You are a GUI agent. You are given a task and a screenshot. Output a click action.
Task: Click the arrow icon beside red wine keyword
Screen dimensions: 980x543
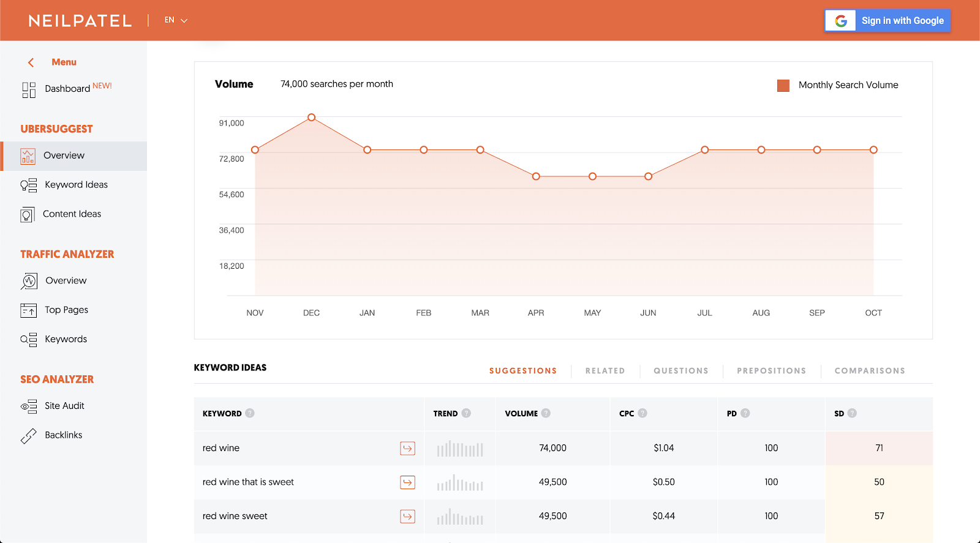coord(407,448)
